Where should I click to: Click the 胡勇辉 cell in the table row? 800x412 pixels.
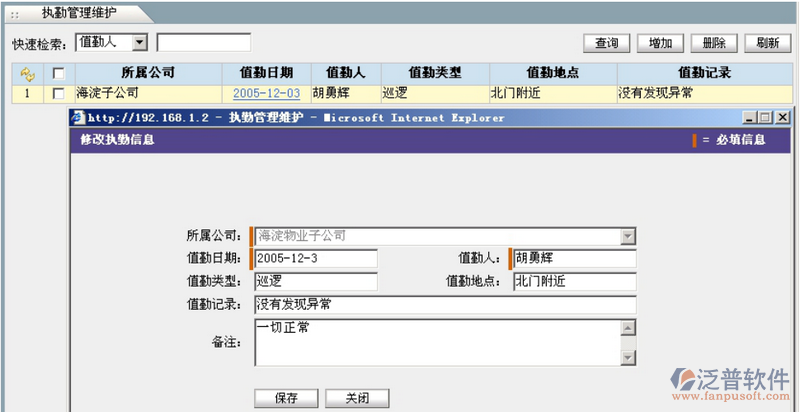(x=346, y=94)
